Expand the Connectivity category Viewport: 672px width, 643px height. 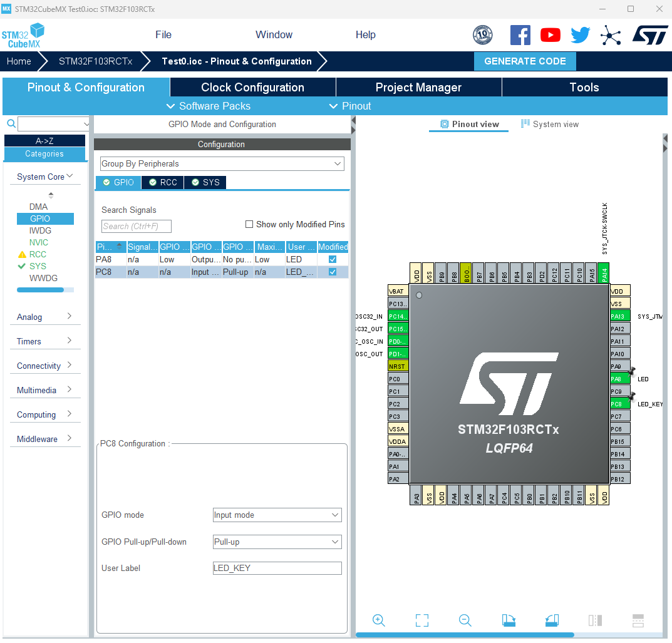coord(45,366)
